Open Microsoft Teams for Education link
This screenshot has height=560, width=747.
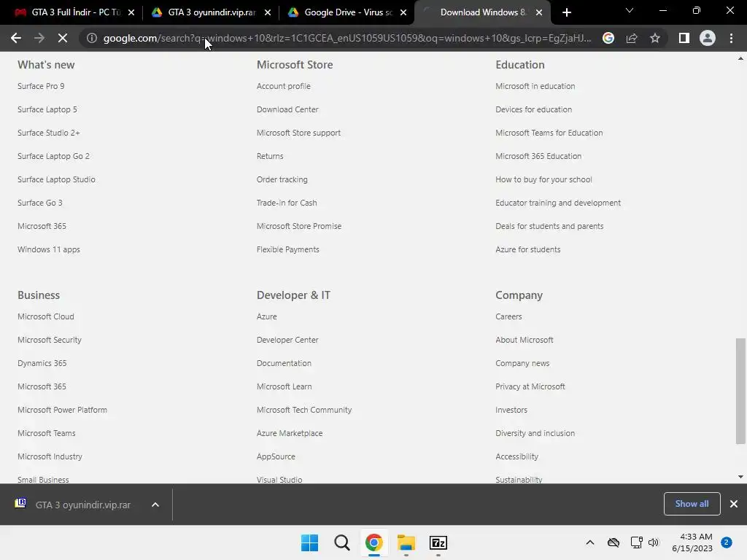[549, 133]
